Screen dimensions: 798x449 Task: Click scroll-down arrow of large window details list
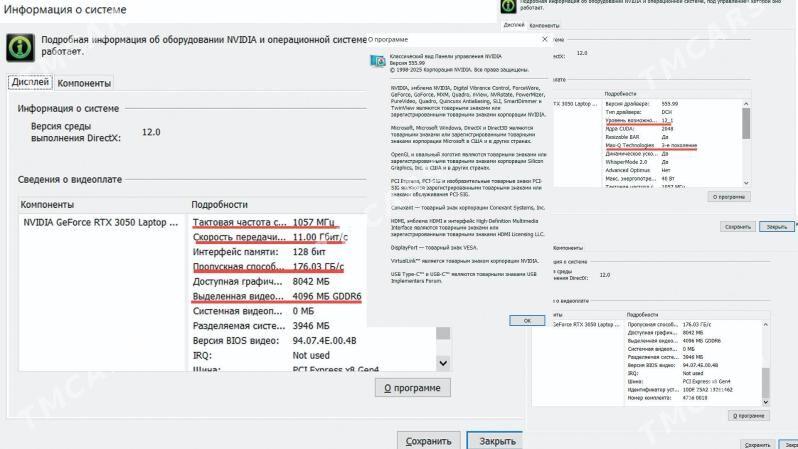443,363
